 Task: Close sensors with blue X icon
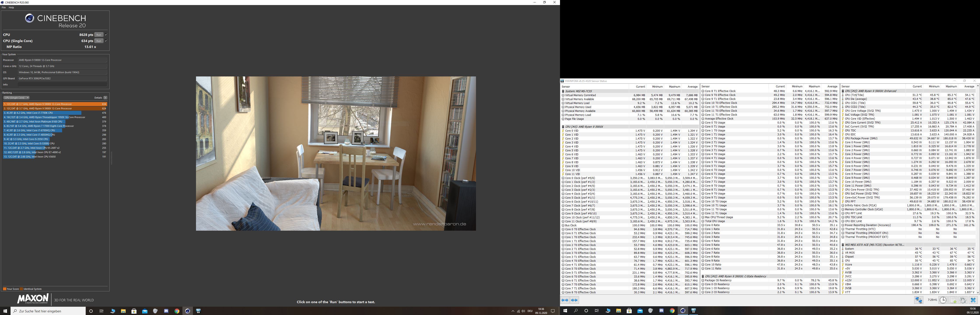point(973,300)
